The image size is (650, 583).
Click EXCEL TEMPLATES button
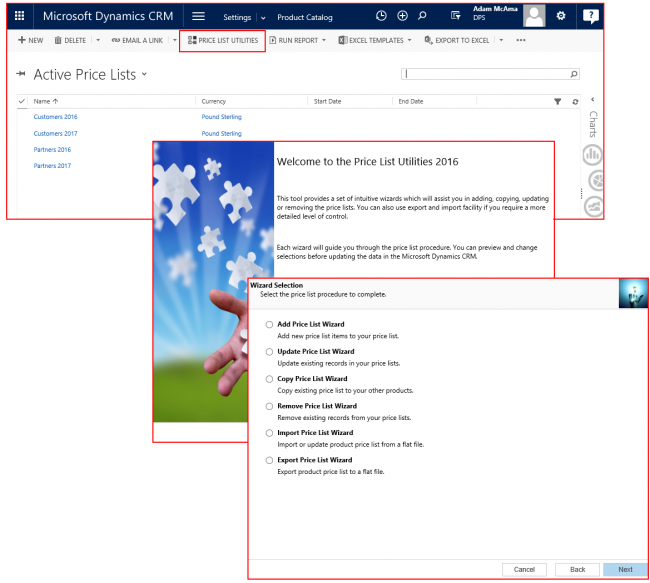coord(371,40)
